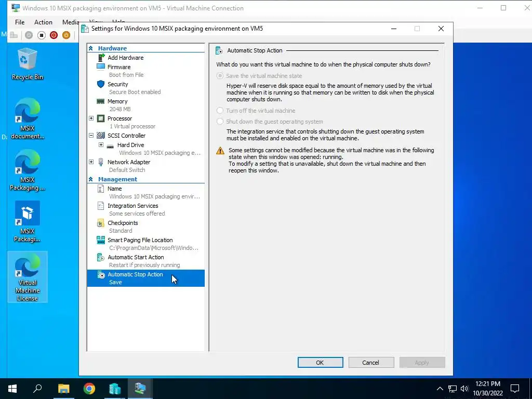The height and width of the screenshot is (399, 532).
Task: Click the Shut Down orange toolbar button
Action: 66,35
